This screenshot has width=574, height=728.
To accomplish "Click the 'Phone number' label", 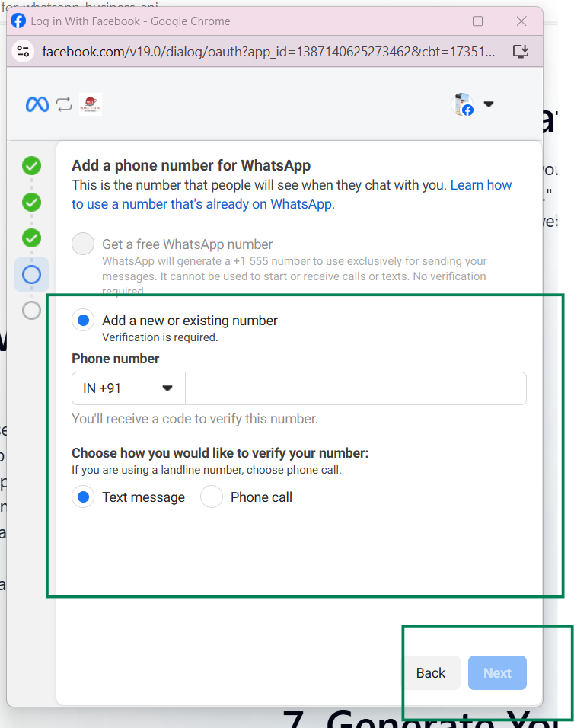I will pyautogui.click(x=116, y=359).
